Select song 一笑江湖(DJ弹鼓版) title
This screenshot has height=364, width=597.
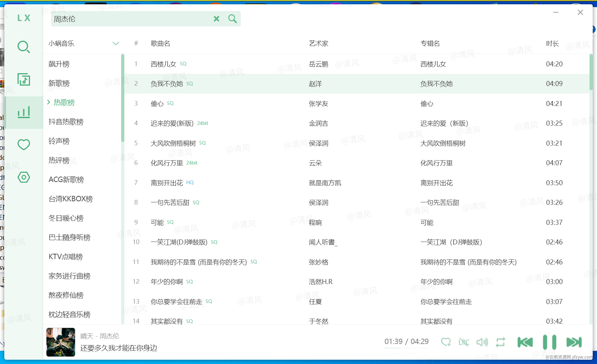179,242
